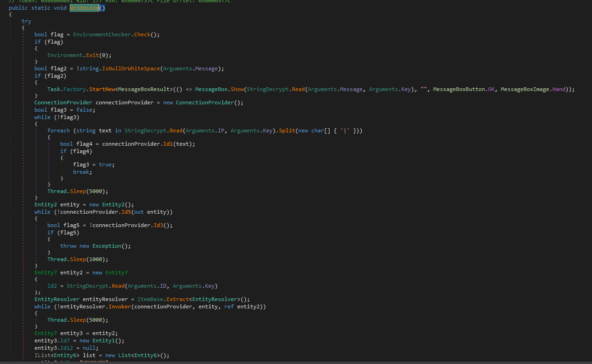
Task: Select the Factory property reference
Action: [x=74, y=89]
